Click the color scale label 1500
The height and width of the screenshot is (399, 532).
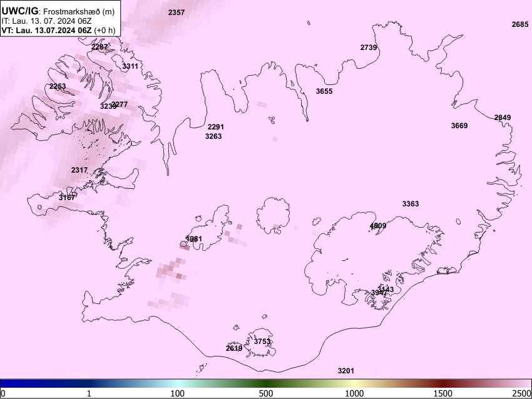coord(442,393)
